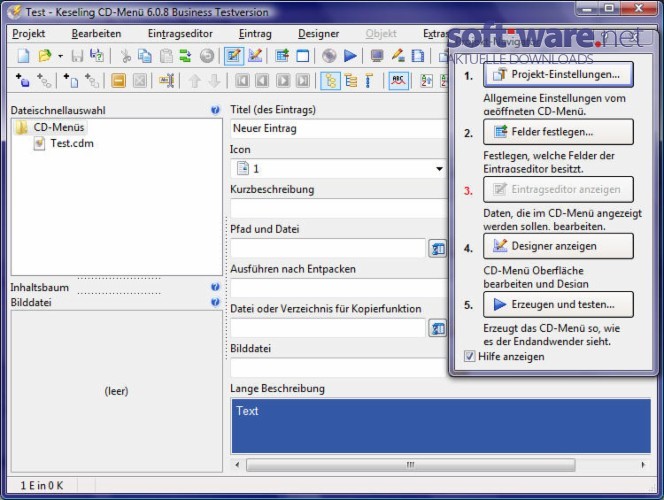Open help for Dateischnellauswahl
Viewport: 664px width, 500px height.
(x=215, y=110)
